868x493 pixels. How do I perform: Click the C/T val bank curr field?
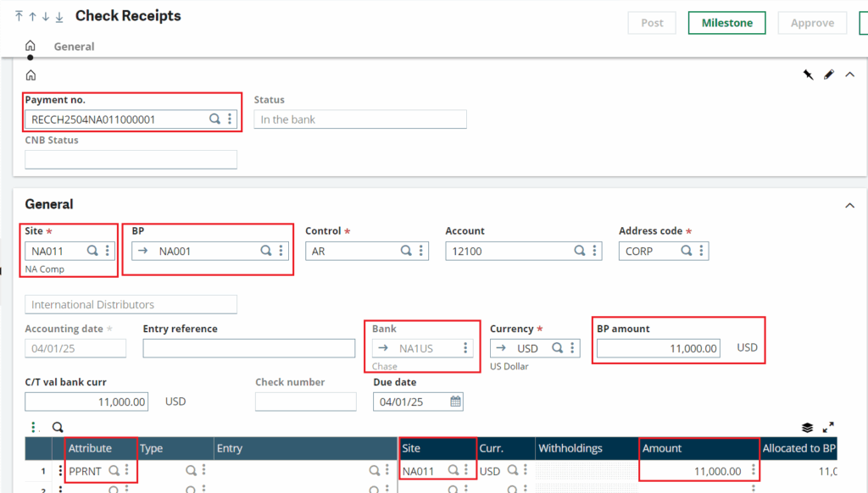(87, 402)
